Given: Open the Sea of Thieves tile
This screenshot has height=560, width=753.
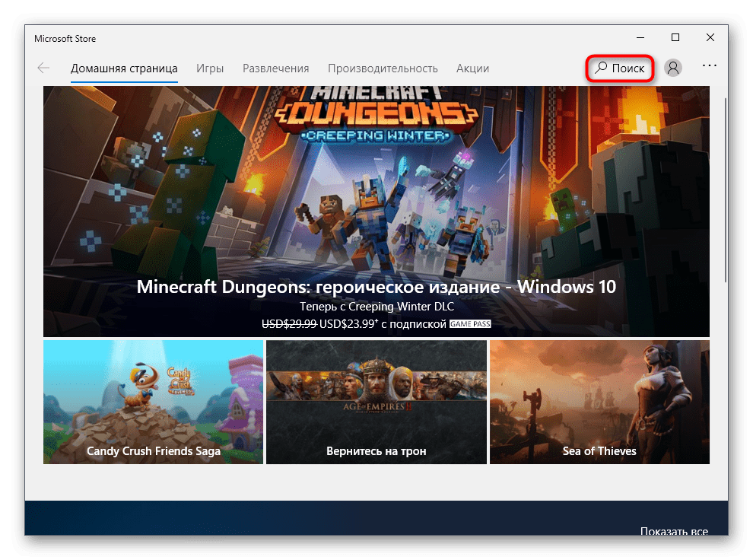Looking at the screenshot, I should (599, 402).
